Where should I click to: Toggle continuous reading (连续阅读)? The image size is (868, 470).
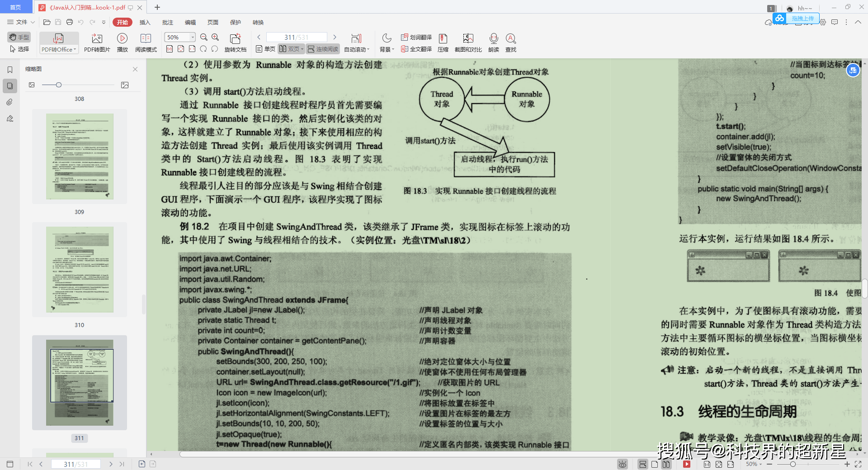[323, 49]
